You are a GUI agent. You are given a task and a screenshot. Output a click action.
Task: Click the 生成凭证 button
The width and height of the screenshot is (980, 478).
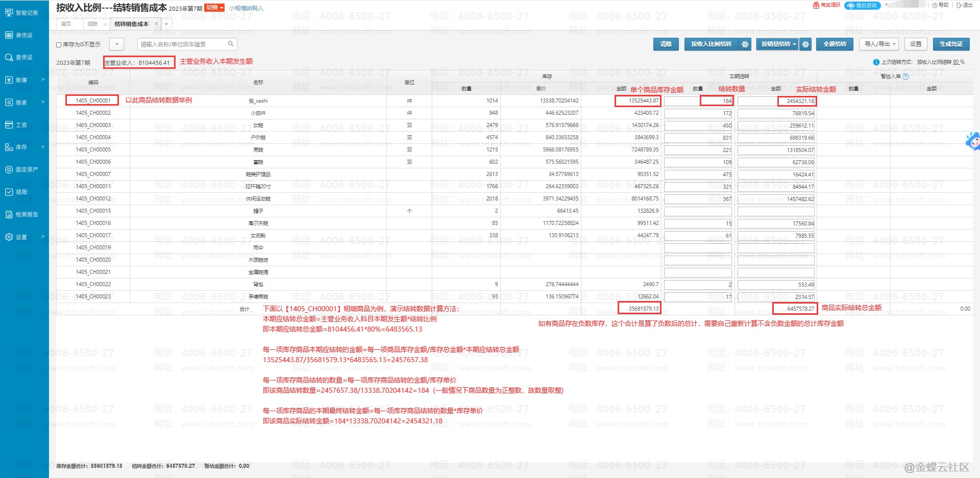[951, 44]
